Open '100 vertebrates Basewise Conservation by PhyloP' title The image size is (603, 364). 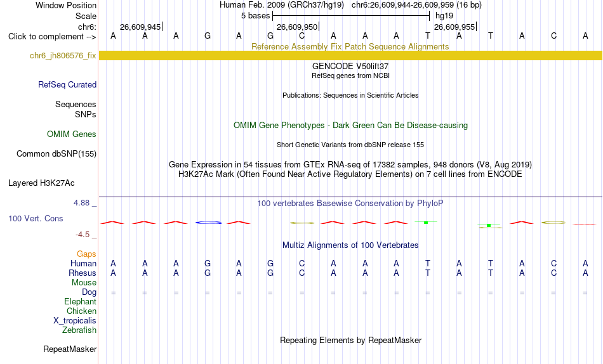[350, 204]
